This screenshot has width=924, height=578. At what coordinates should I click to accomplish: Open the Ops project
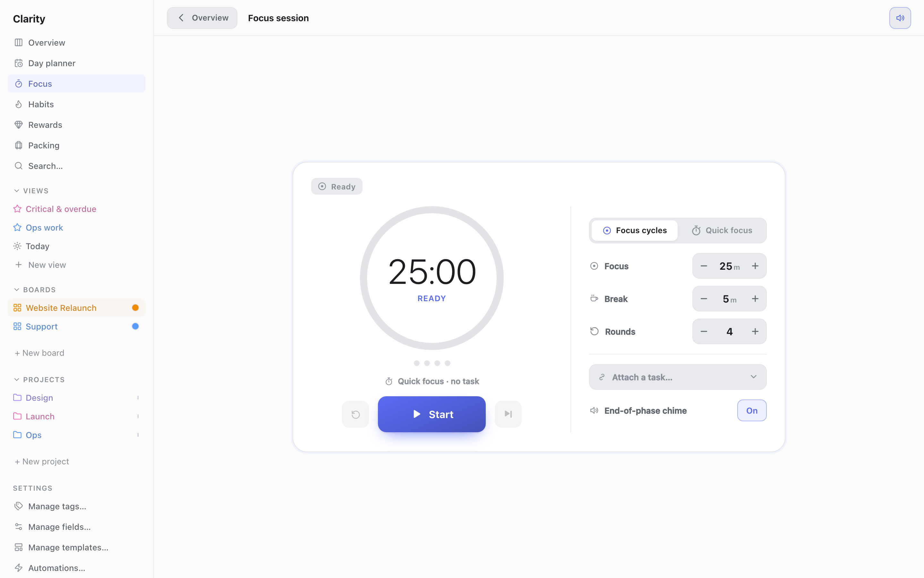[x=76, y=435]
